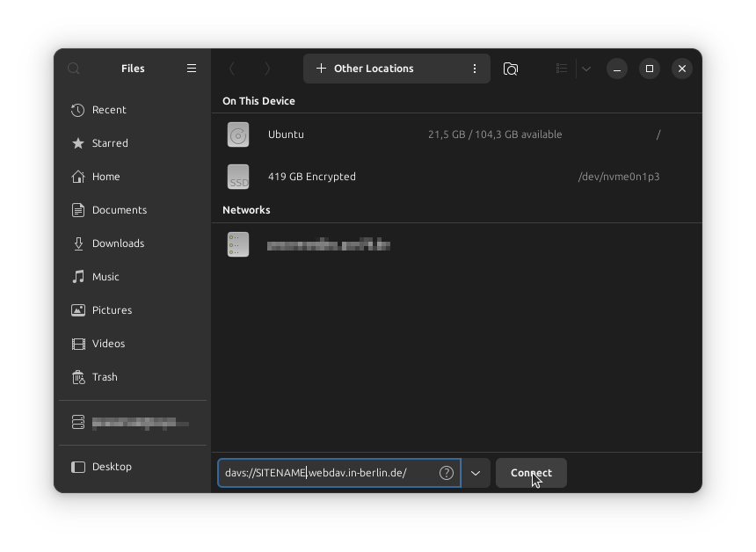Expand the recent servers dropdown
The width and height of the screenshot is (756, 552).
[476, 473]
